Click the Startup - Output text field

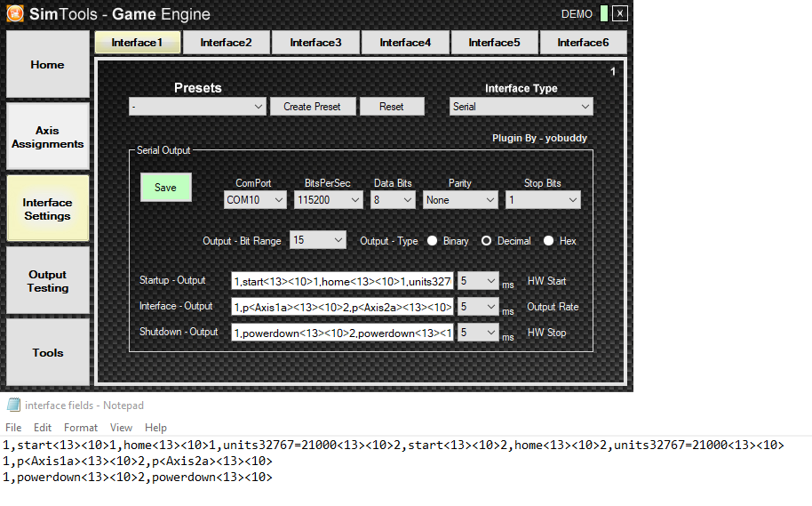[342, 282]
